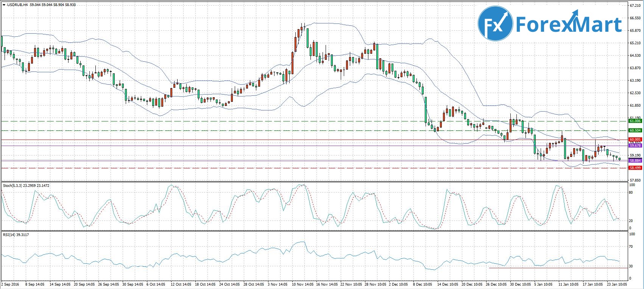
Task: Click the 62.530 value on the price axis
Action: point(635,93)
